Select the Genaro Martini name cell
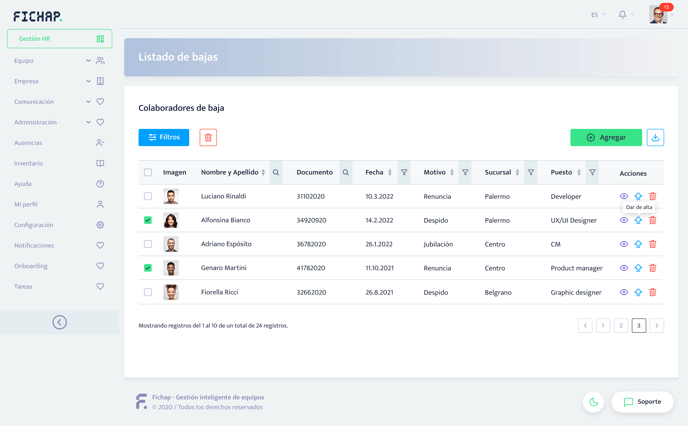Image resolution: width=688 pixels, height=426 pixels. tap(224, 268)
